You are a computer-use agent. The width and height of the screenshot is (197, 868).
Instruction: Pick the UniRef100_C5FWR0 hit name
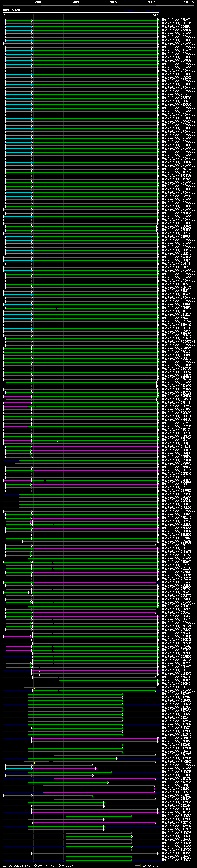pyautogui.click(x=177, y=457)
